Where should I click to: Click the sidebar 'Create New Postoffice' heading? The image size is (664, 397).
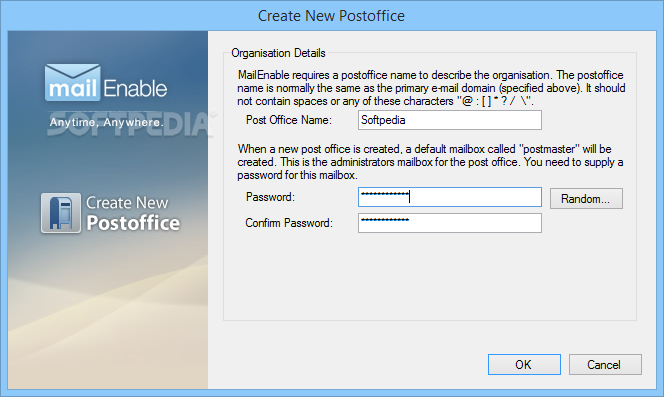pos(133,214)
